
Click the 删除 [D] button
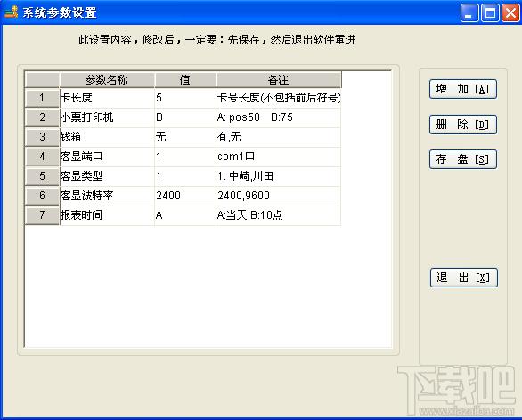(x=463, y=125)
